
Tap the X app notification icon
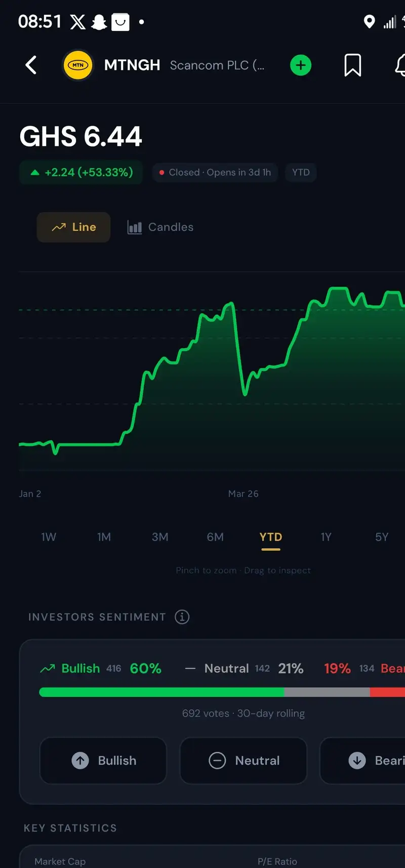[x=78, y=22]
